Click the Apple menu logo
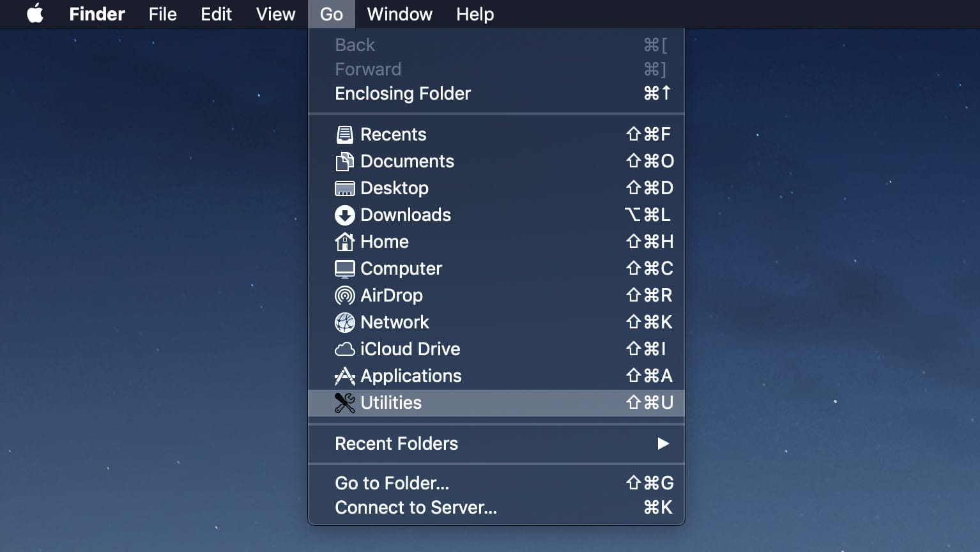Viewport: 980px width, 552px height. (34, 13)
